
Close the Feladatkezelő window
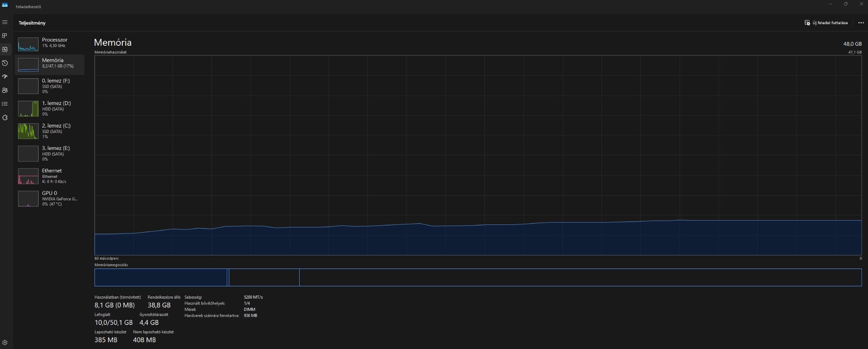coord(861,4)
